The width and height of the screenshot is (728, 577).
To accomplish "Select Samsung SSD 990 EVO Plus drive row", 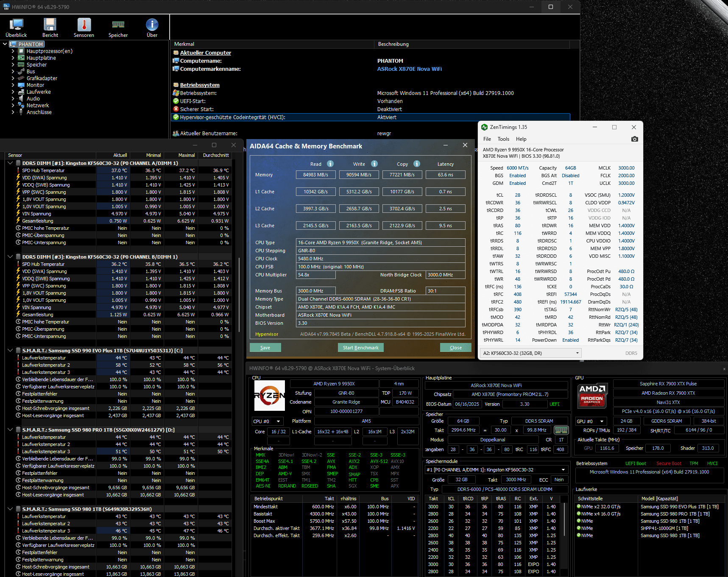I will tap(651, 507).
